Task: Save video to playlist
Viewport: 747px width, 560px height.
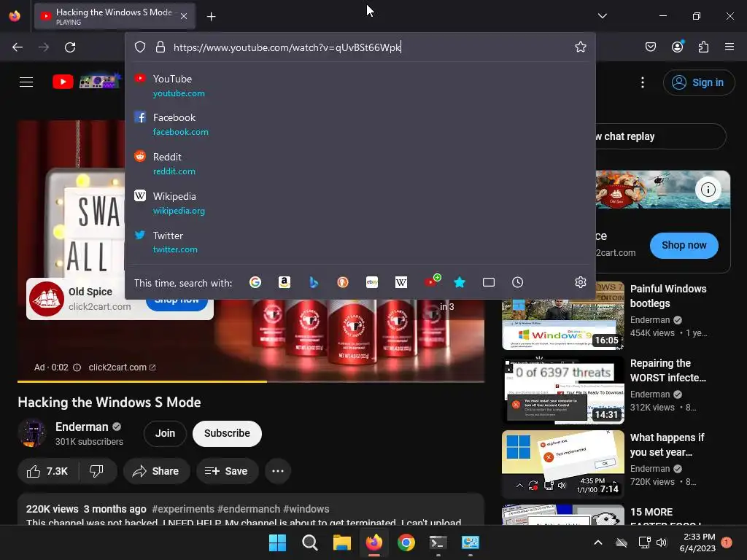Action: (227, 471)
